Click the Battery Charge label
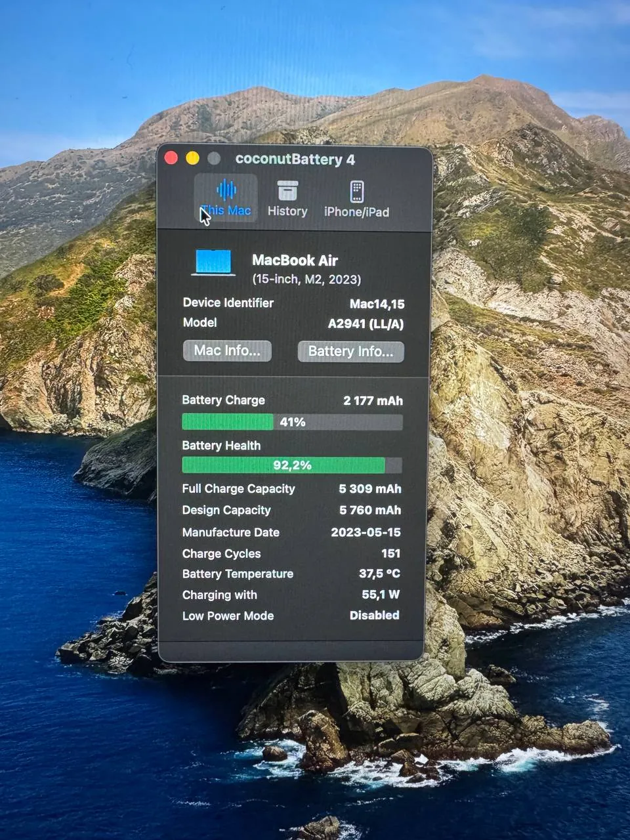The width and height of the screenshot is (630, 840). pos(223,400)
